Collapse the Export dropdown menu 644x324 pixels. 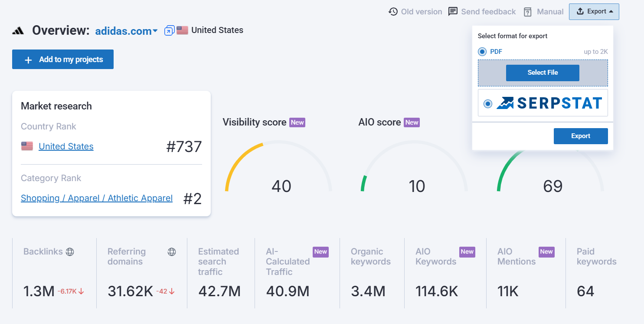coord(594,12)
